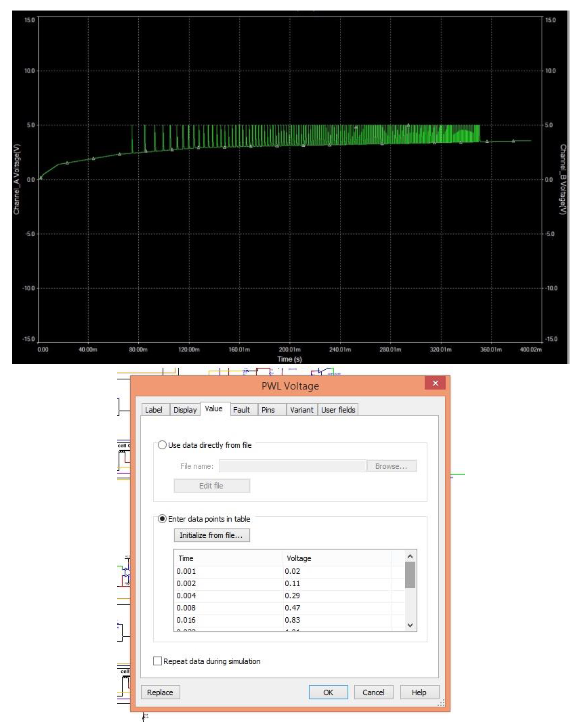Open the User fields tab
Image resolution: width=580 pixels, height=728 pixels.
338,410
